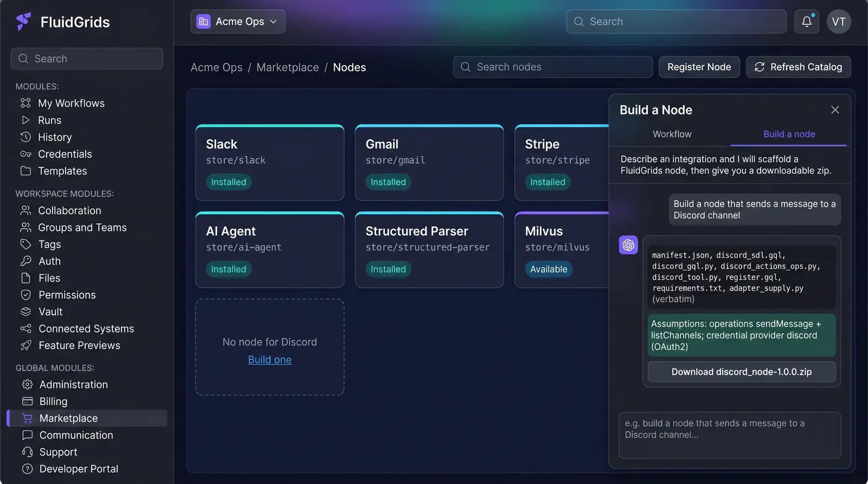
Task: Click Support headset icon
Action: point(27,451)
